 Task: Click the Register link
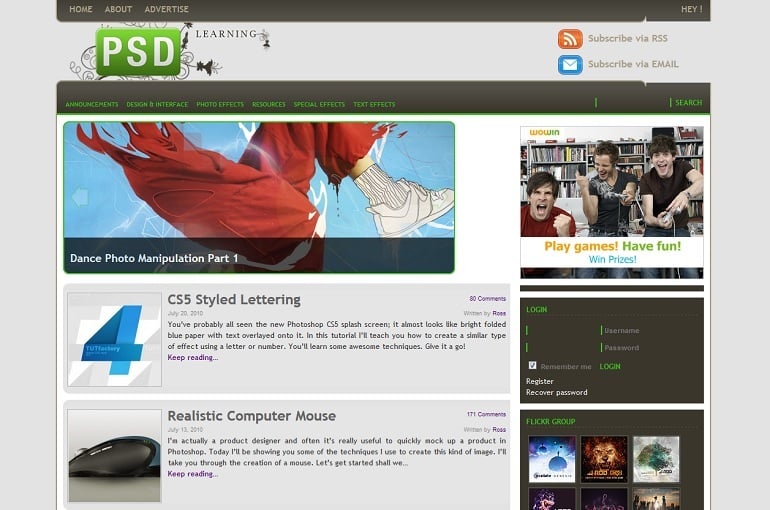pyautogui.click(x=540, y=381)
